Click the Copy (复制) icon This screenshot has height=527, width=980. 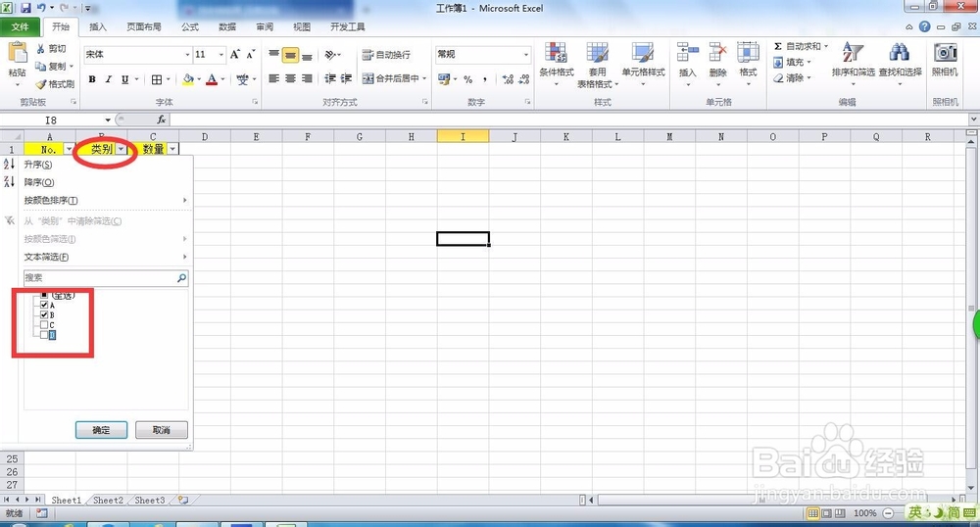click(x=40, y=67)
